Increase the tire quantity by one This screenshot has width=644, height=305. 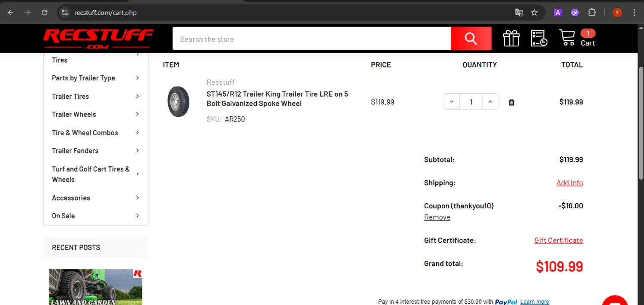click(x=490, y=102)
